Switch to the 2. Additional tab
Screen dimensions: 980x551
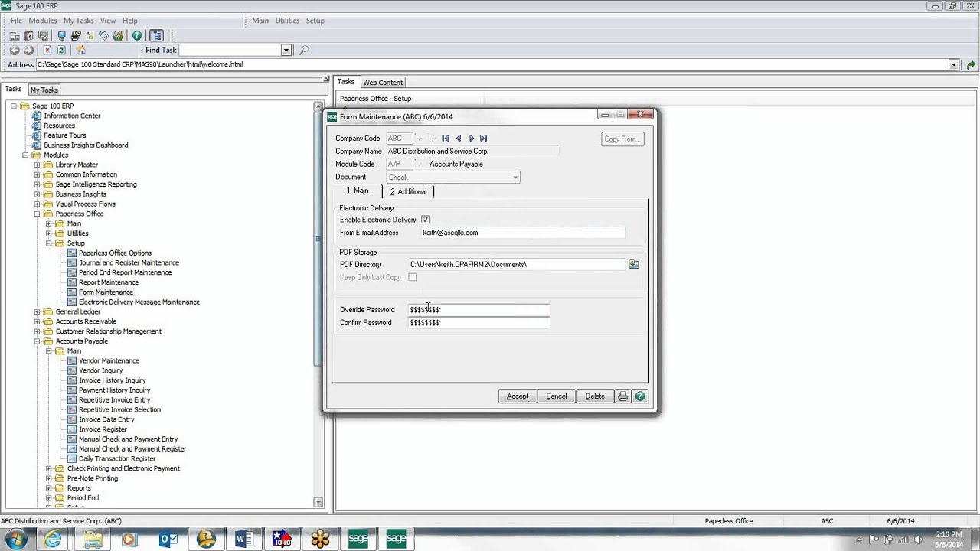point(408,191)
